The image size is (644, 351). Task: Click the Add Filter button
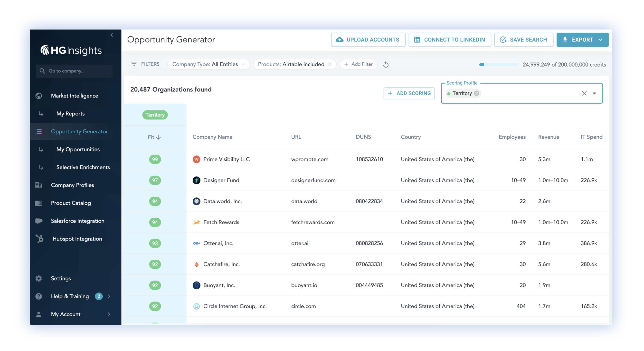point(359,64)
